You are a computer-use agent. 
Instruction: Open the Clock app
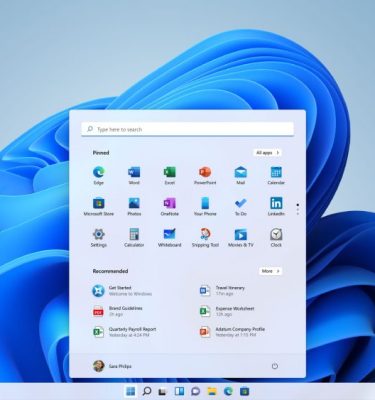pos(276,238)
